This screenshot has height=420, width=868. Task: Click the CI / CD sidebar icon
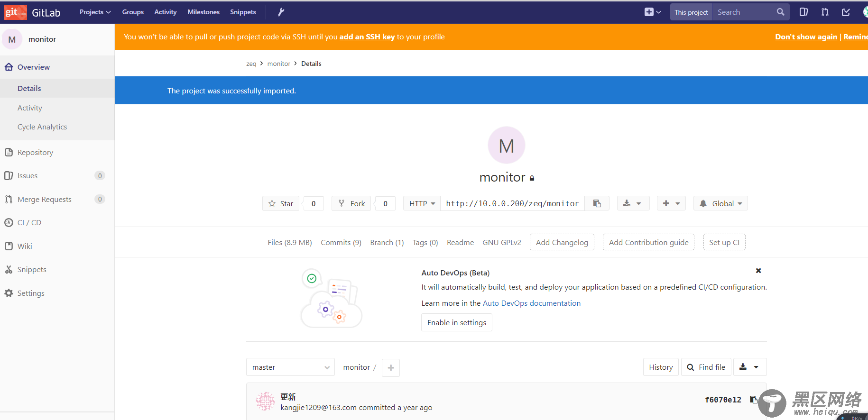coord(9,223)
